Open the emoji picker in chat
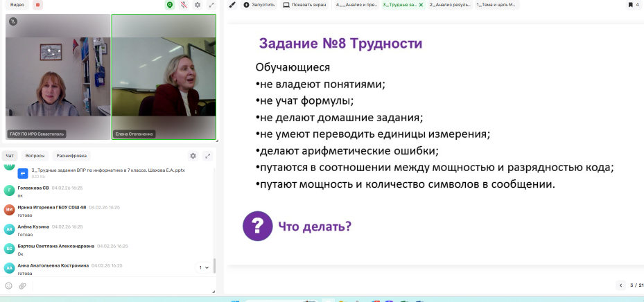Viewport: 644px width, 302px height. 9,285
